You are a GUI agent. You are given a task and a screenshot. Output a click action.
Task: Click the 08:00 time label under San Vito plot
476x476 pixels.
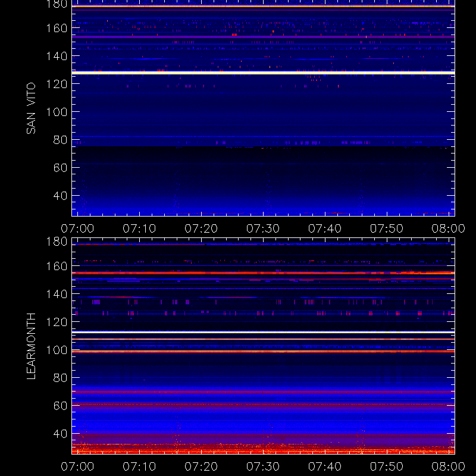pos(449,228)
